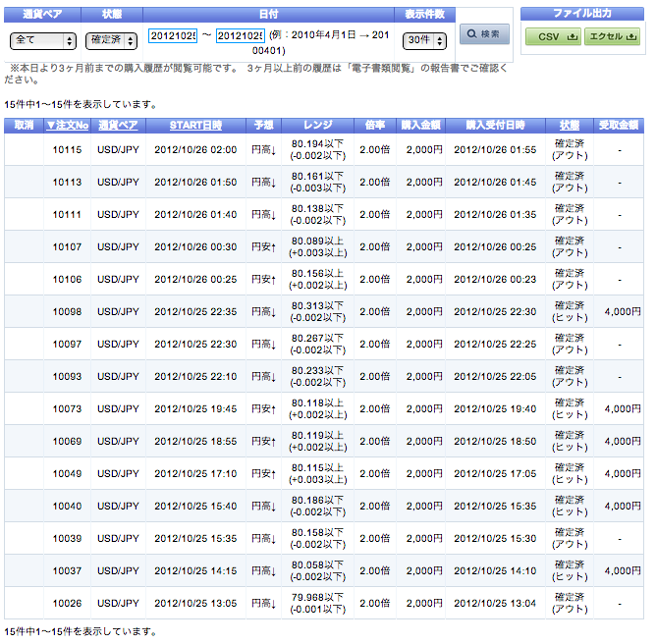Open the 状態 dropdown showing 確定済
Image resolution: width=656 pixels, height=644 pixels.
click(x=111, y=40)
